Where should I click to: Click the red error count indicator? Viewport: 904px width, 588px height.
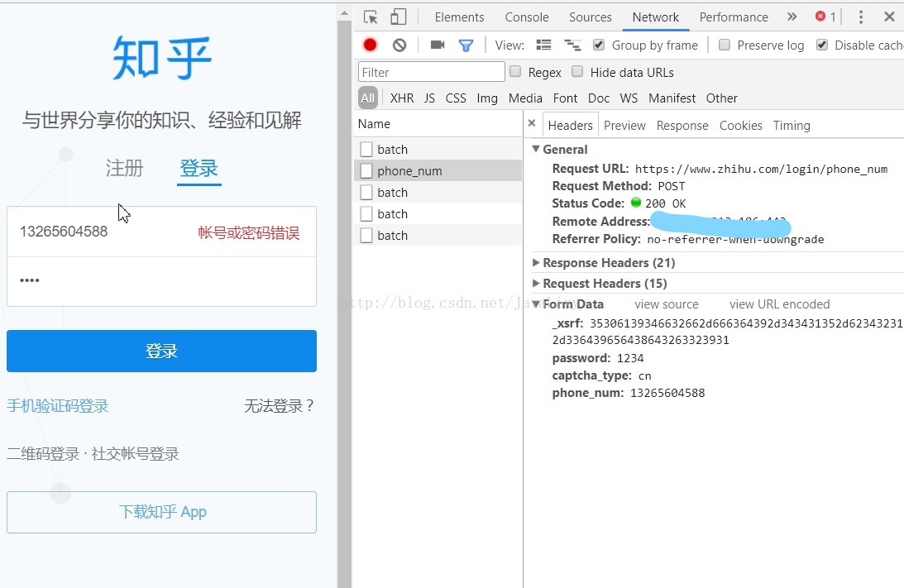click(825, 17)
